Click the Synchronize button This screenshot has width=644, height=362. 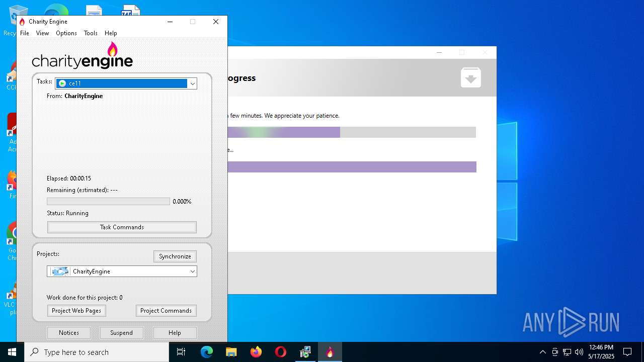[175, 256]
